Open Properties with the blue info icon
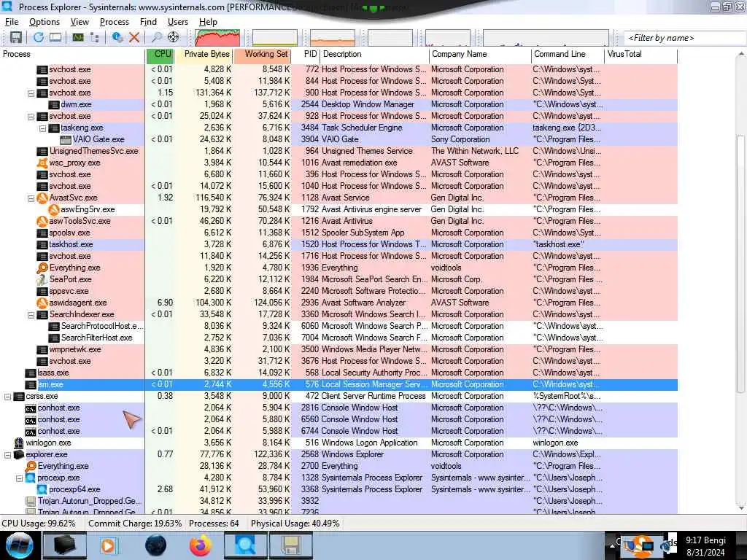This screenshot has width=747, height=560. (x=117, y=37)
